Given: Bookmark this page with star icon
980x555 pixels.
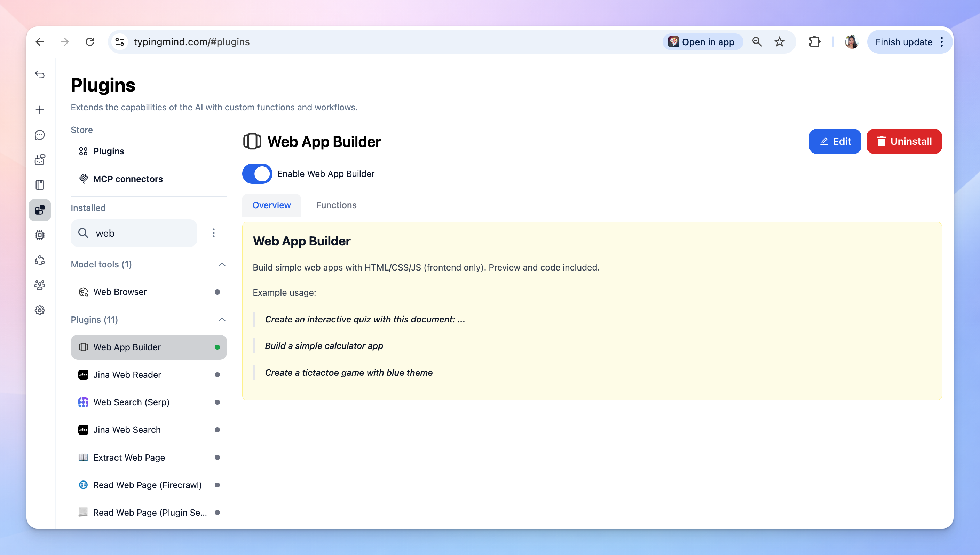Looking at the screenshot, I should tap(779, 42).
